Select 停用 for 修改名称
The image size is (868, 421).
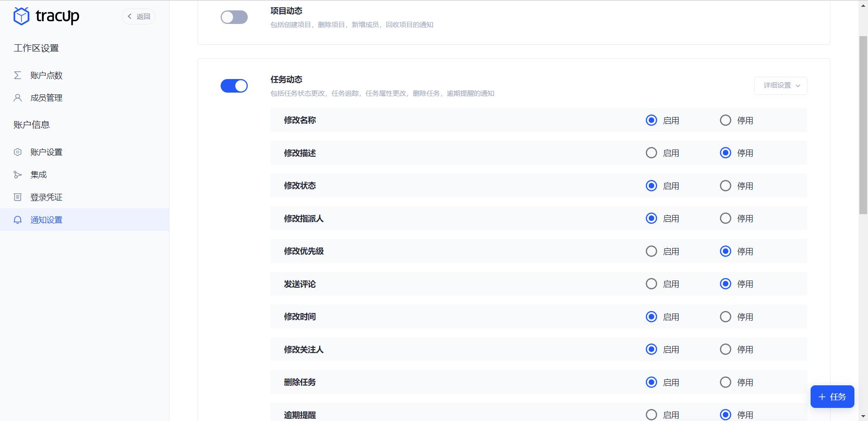(725, 120)
